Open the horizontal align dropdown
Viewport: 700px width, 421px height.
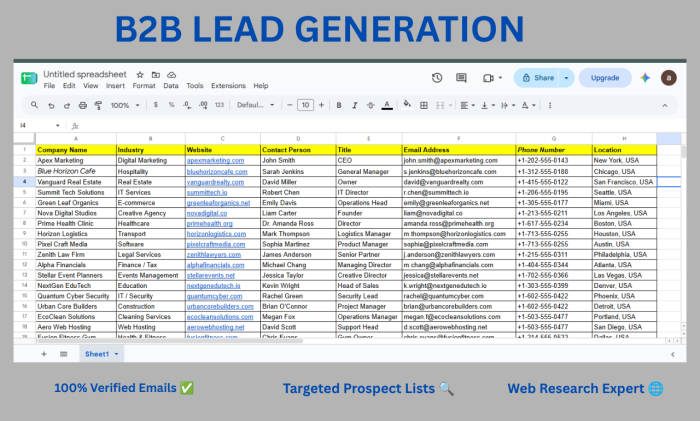pos(467,105)
